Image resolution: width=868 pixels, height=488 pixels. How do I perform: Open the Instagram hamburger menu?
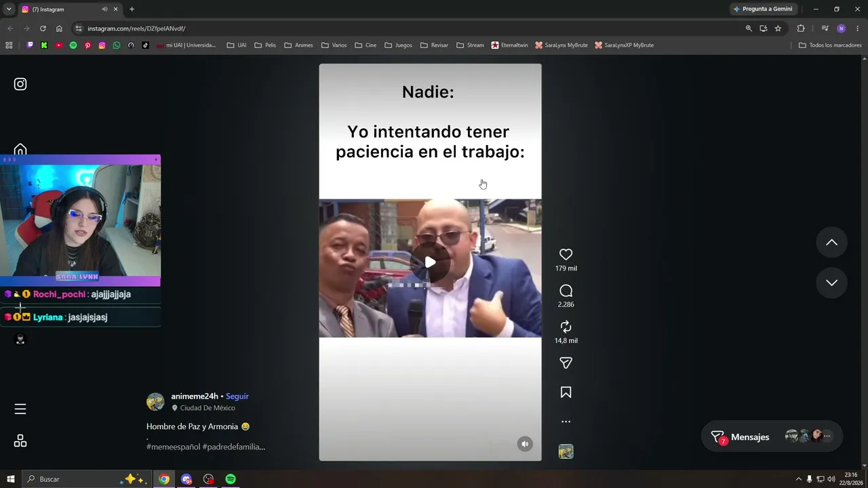pyautogui.click(x=20, y=409)
